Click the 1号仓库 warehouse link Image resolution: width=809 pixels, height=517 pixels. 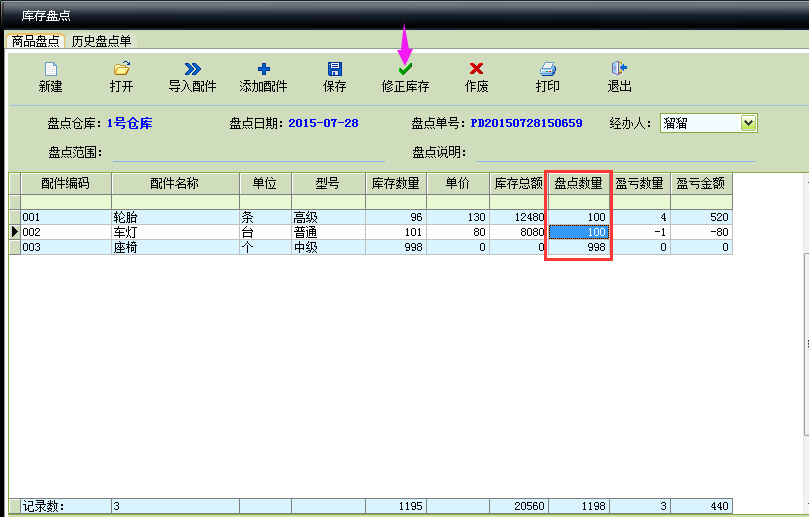(130, 123)
